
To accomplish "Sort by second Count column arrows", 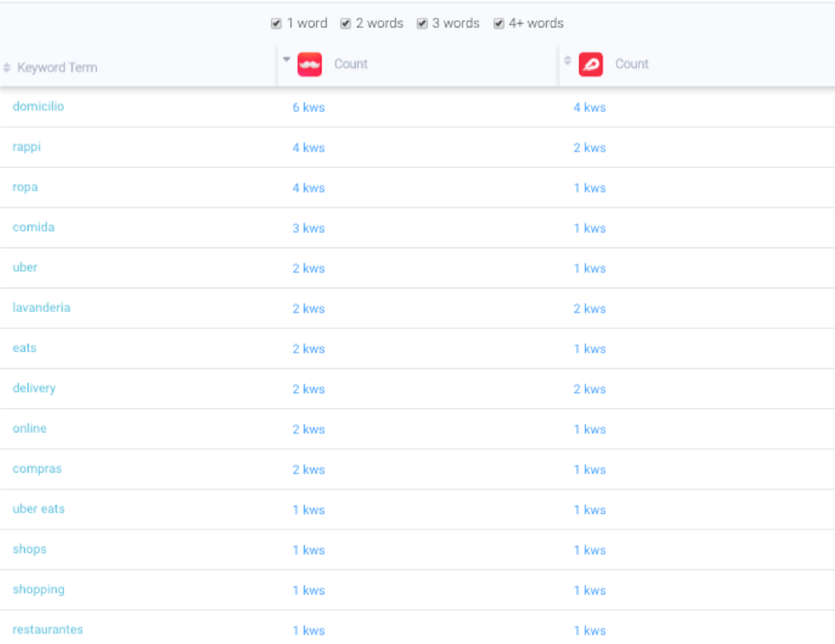I will 567,61.
